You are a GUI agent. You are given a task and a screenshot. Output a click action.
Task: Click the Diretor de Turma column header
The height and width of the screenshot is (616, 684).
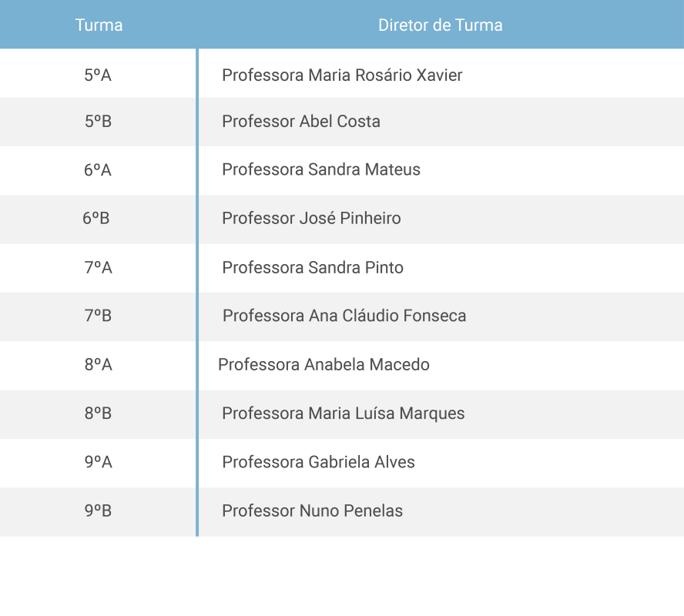440,25
